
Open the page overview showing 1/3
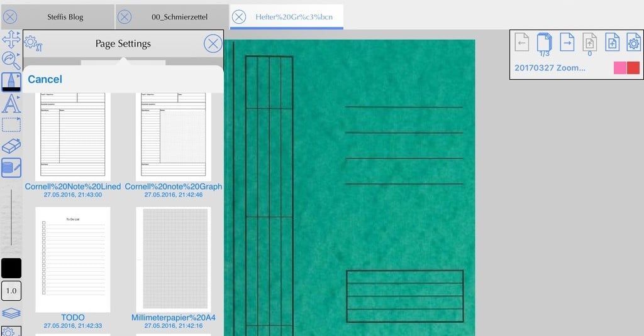coord(544,43)
